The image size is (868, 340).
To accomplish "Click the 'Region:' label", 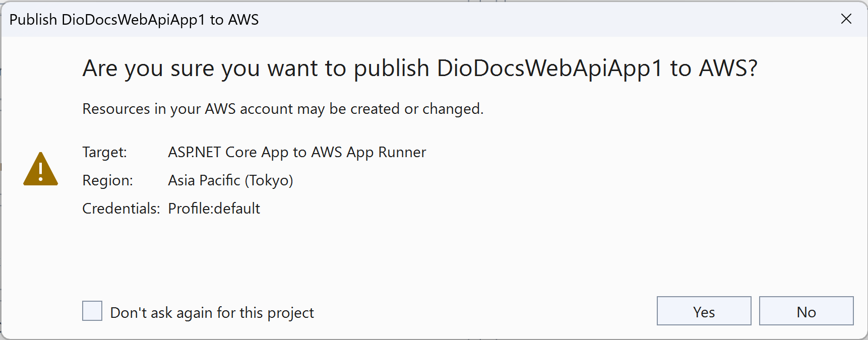I will click(x=107, y=180).
